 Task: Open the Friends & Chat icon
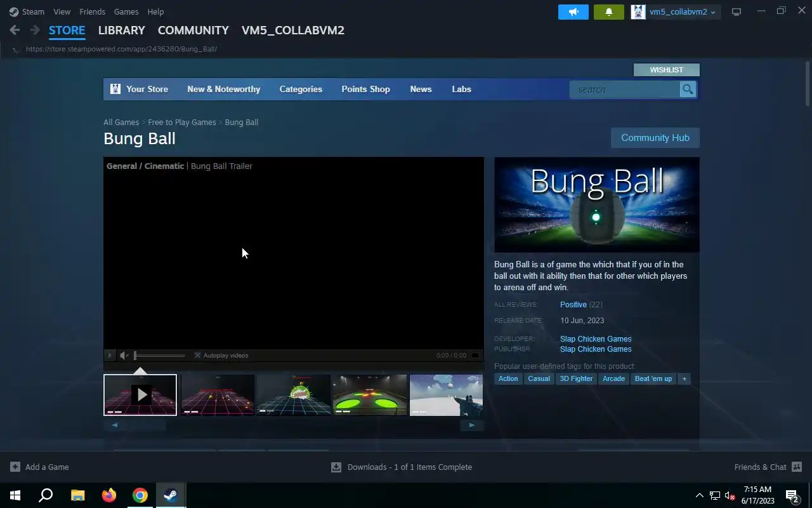click(797, 467)
